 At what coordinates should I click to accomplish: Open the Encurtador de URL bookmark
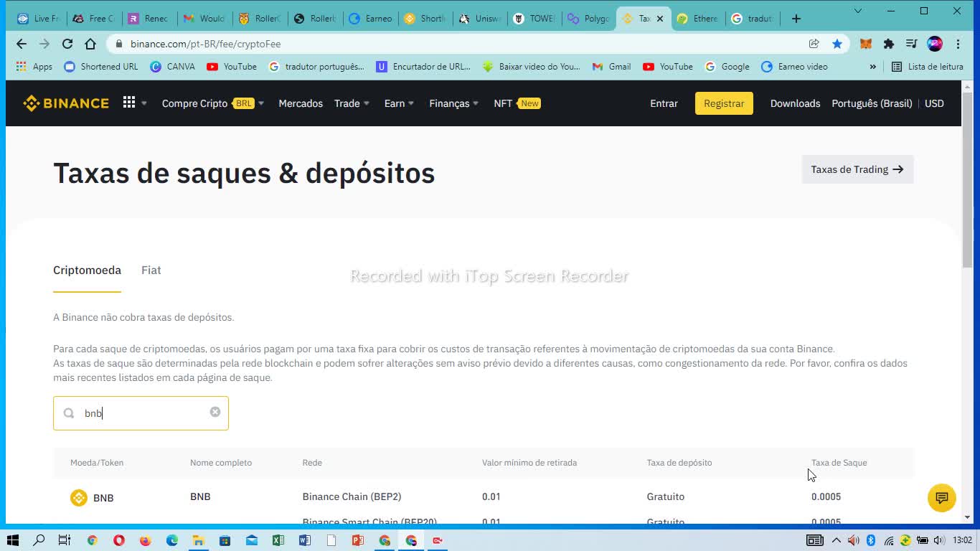(423, 67)
